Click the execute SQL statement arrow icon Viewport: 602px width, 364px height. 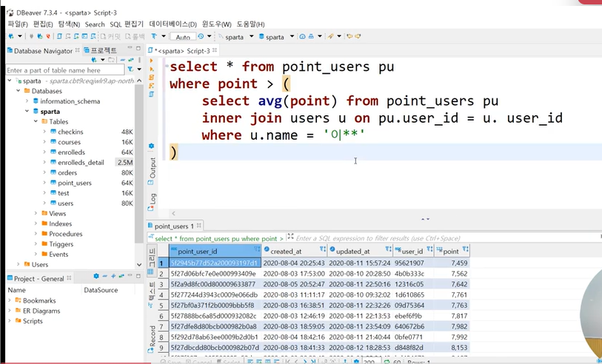point(151,61)
